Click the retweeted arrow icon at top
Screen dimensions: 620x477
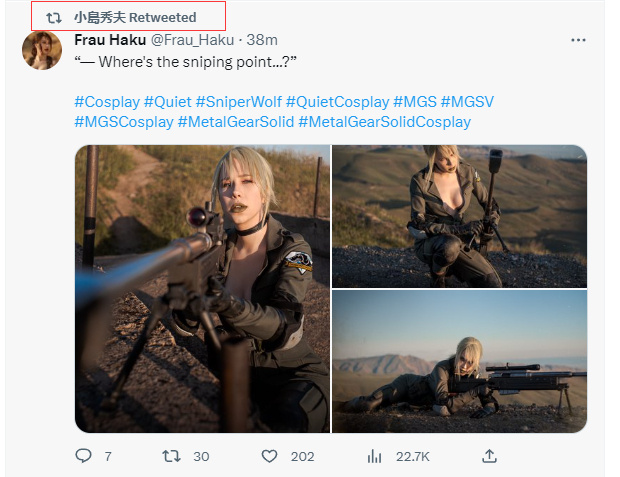[54, 17]
